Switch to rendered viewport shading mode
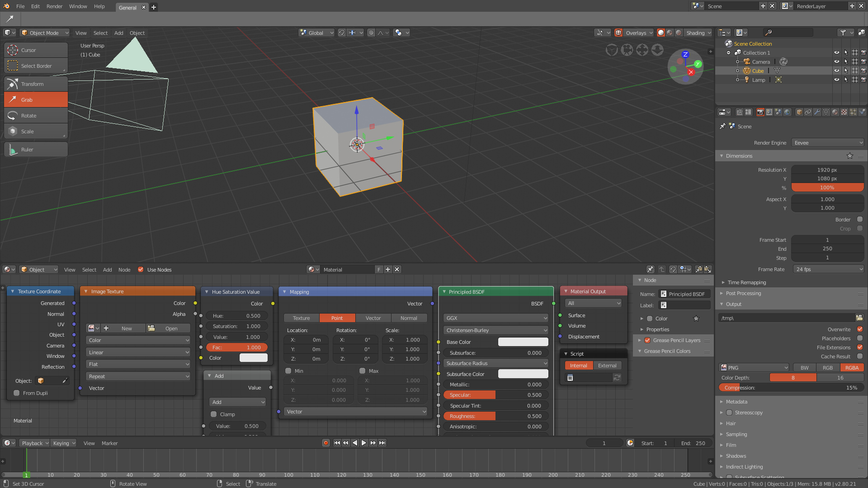 [679, 33]
